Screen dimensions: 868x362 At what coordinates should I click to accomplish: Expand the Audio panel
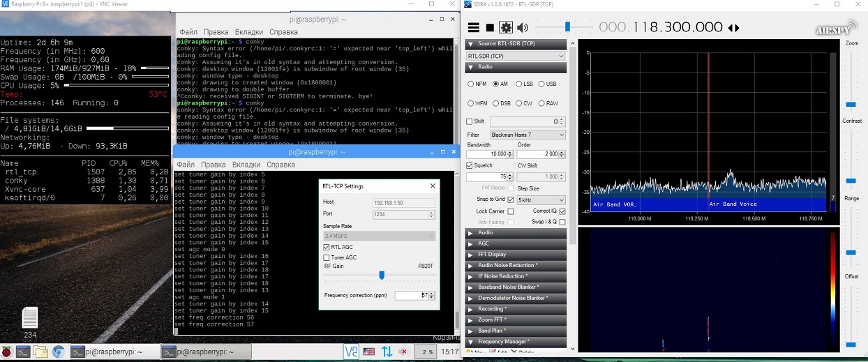click(516, 233)
